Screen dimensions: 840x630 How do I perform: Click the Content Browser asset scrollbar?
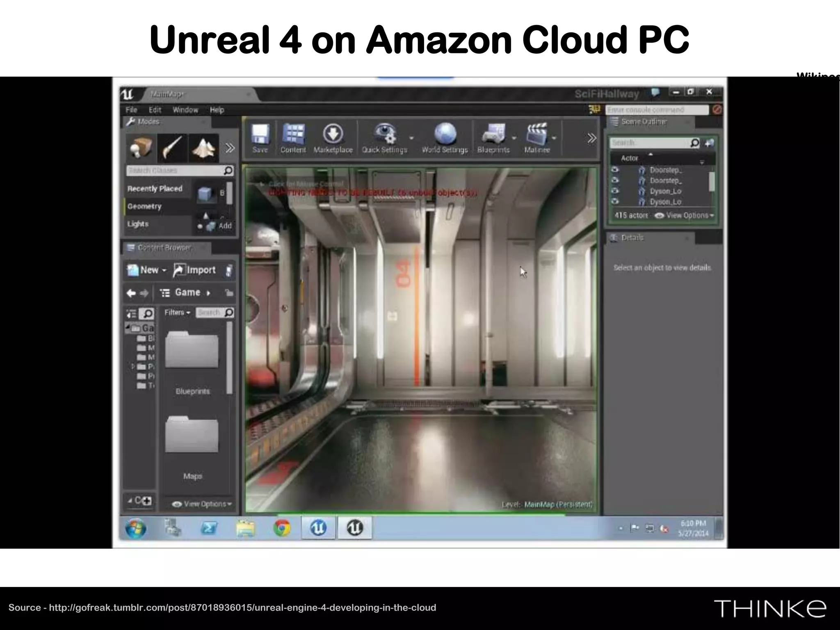click(230, 359)
